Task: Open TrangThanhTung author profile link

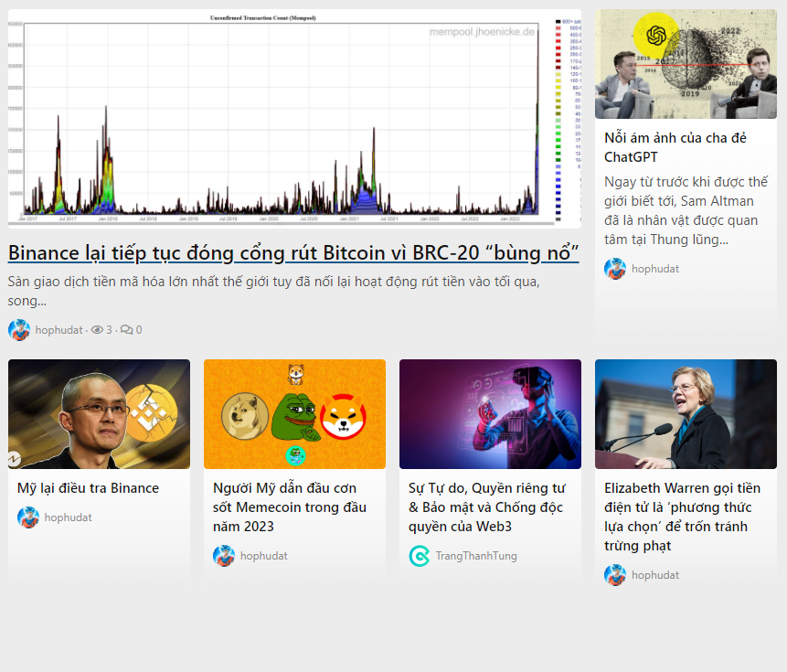Action: [x=476, y=556]
